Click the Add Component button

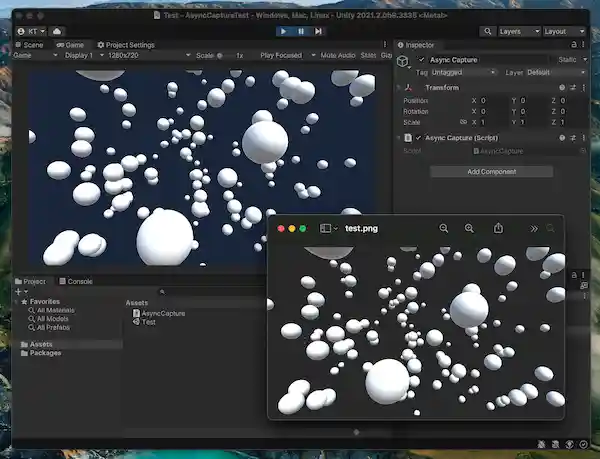(491, 172)
